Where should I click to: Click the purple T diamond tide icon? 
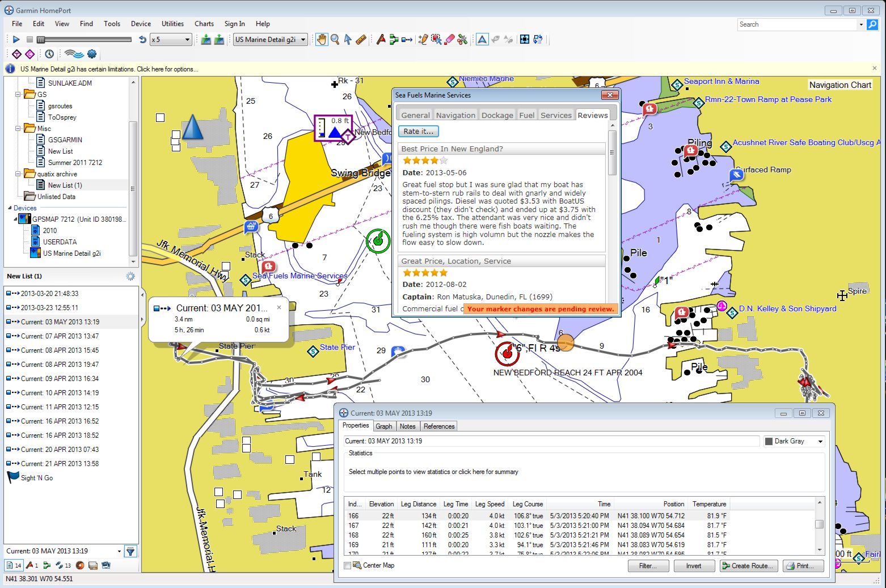pyautogui.click(x=16, y=54)
